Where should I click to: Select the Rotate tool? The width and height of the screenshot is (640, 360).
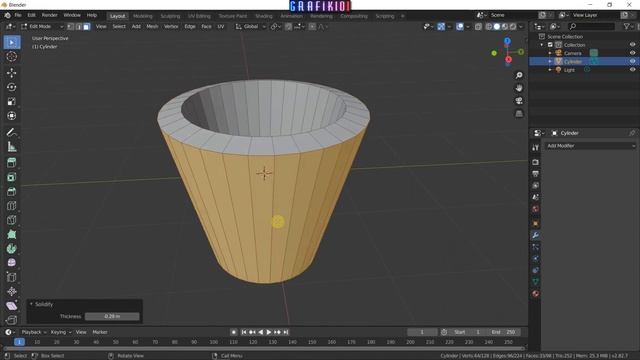pos(12,87)
